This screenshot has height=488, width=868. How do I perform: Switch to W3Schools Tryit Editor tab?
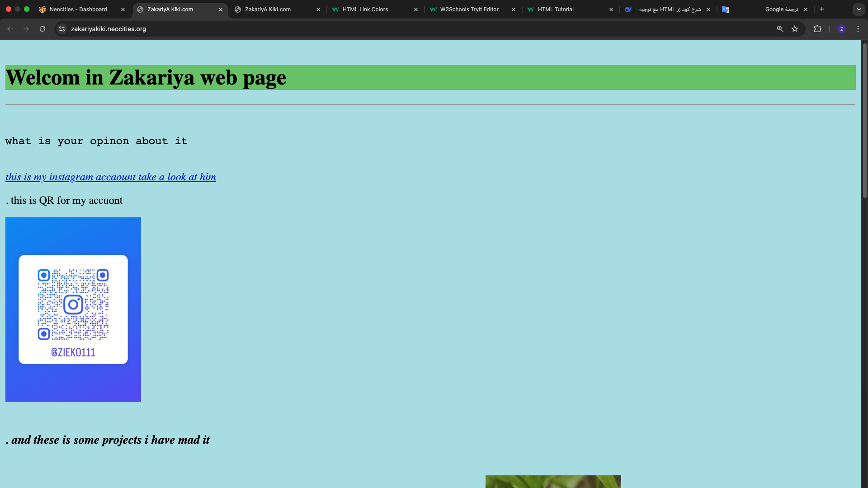472,9
